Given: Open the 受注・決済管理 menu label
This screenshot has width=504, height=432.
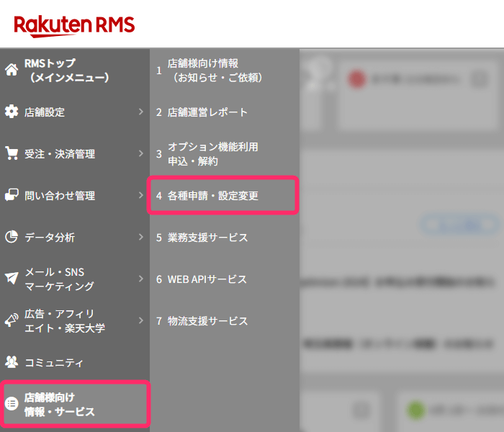Looking at the screenshot, I should tap(60, 154).
